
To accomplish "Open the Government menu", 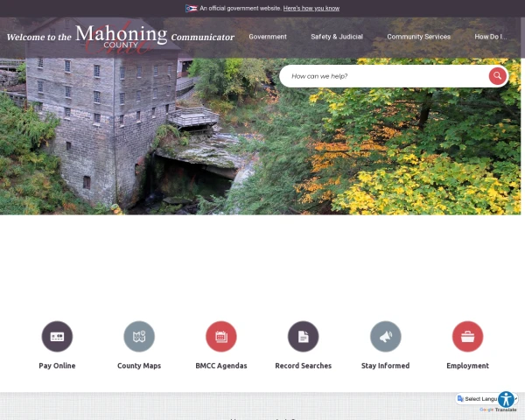I will [268, 37].
